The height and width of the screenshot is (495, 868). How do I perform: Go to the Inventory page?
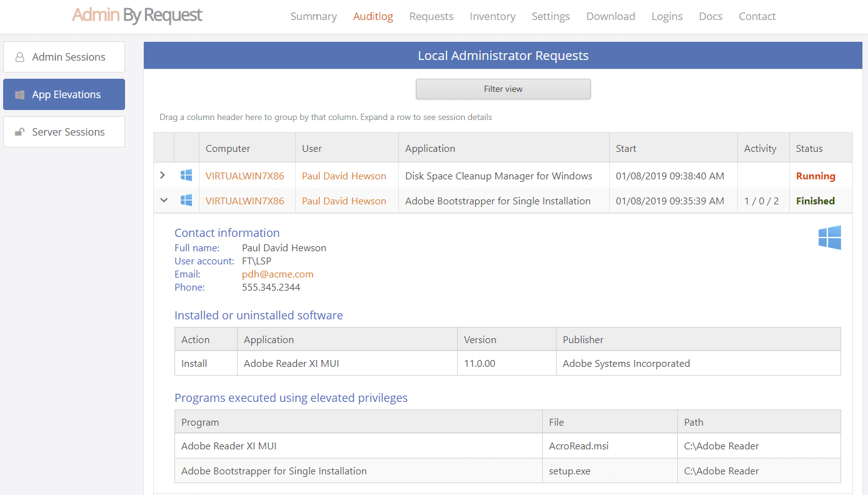tap(492, 16)
